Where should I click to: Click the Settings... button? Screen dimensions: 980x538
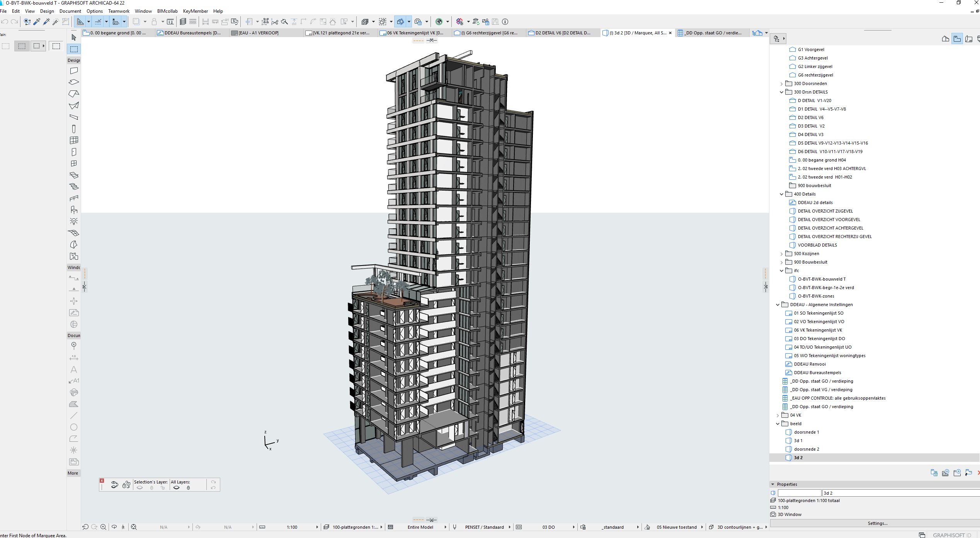point(877,523)
